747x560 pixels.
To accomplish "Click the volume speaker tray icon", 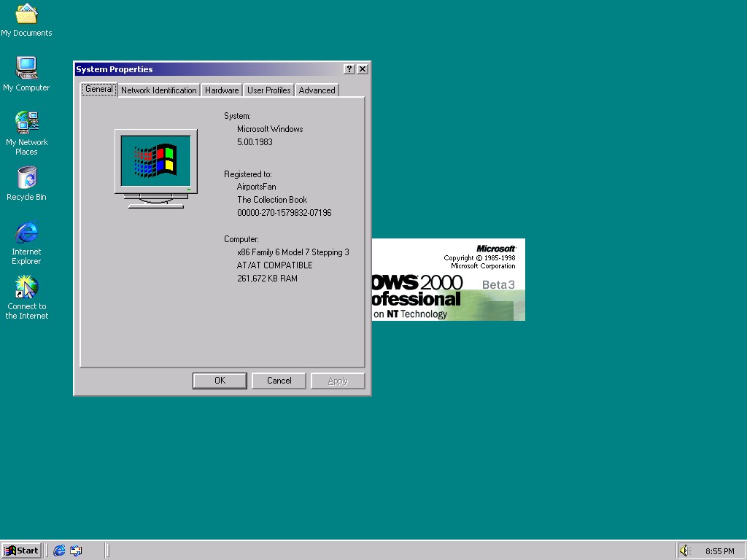I will [x=685, y=551].
